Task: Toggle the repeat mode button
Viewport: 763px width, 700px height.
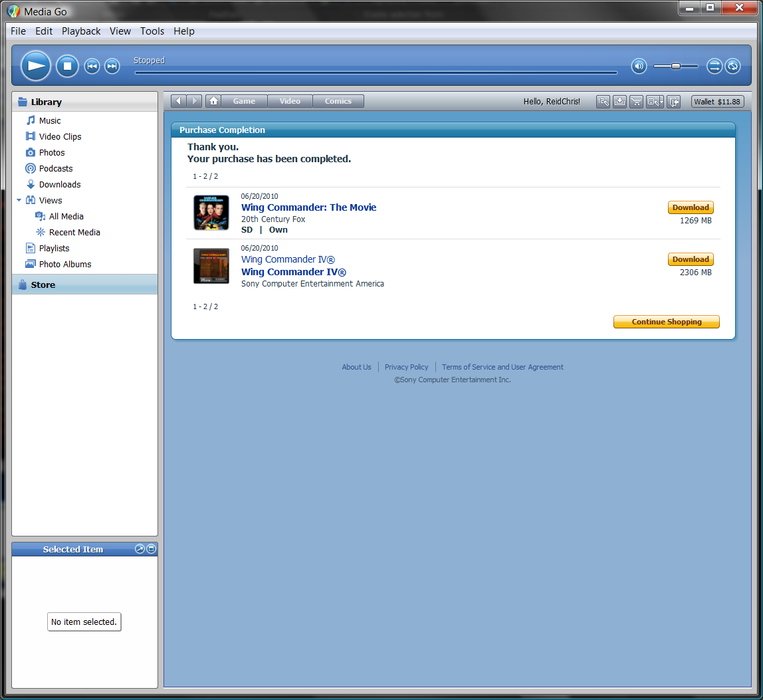Action: 732,66
